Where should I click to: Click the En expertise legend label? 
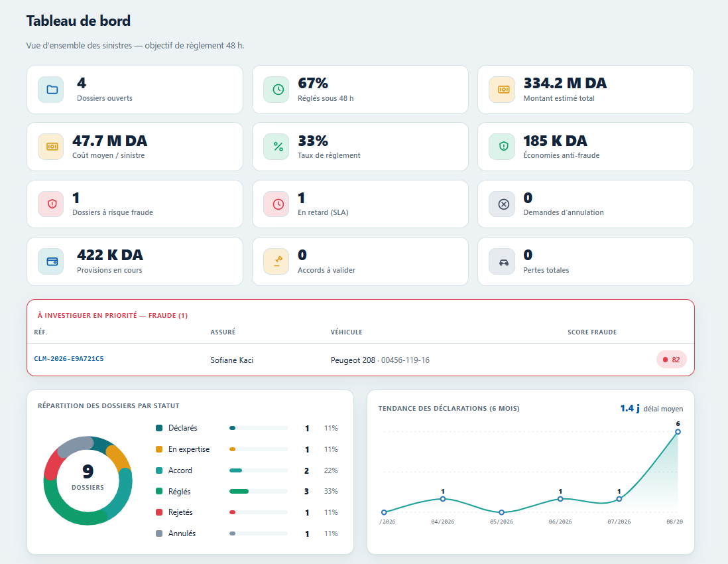[x=188, y=449]
